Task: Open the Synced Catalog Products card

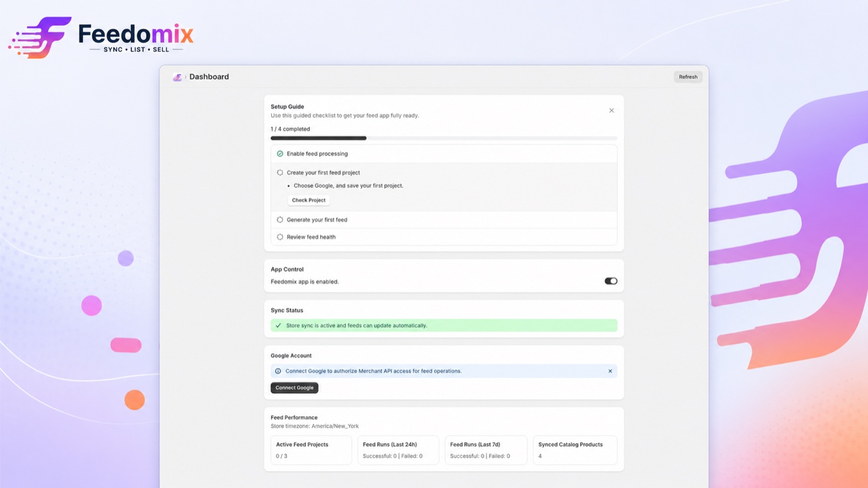Action: [575, 450]
